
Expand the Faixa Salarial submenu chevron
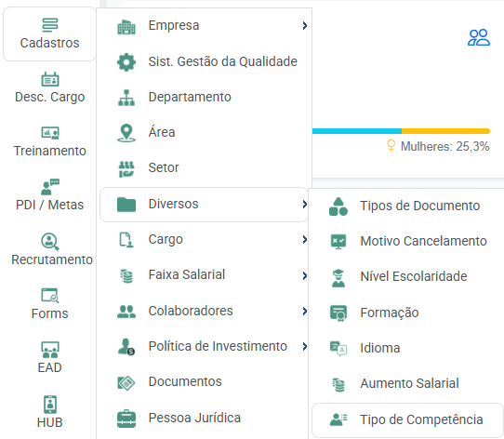click(x=305, y=275)
